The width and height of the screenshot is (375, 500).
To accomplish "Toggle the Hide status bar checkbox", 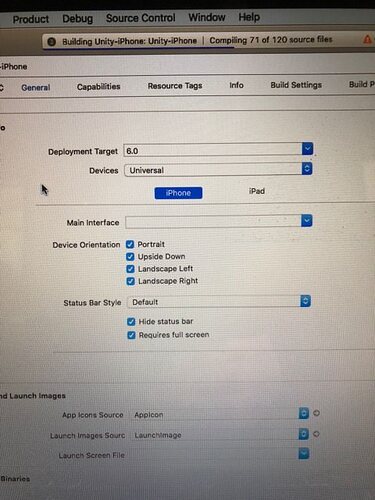I will (x=131, y=322).
